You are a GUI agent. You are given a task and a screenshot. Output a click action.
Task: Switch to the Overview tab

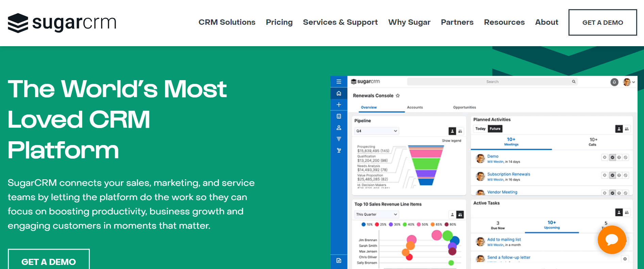(369, 107)
